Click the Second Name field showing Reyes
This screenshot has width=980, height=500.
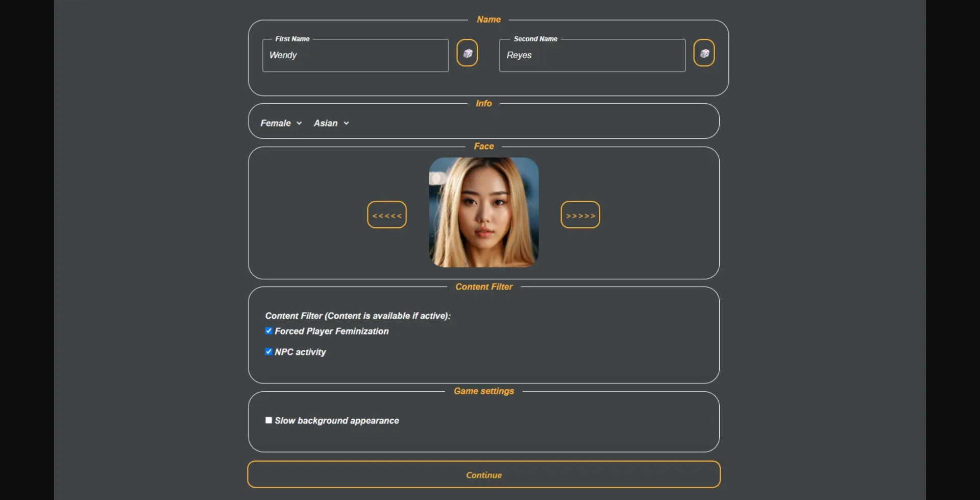pyautogui.click(x=592, y=55)
